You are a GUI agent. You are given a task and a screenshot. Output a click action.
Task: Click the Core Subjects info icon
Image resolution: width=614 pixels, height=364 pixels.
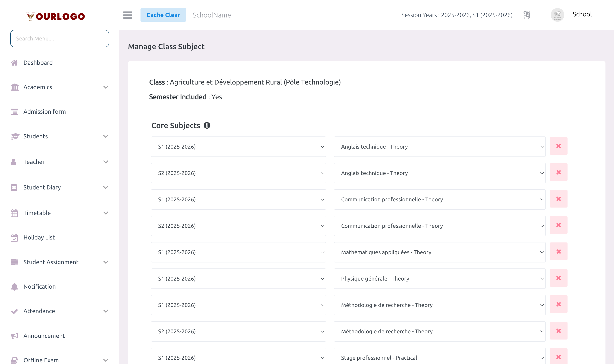(207, 125)
